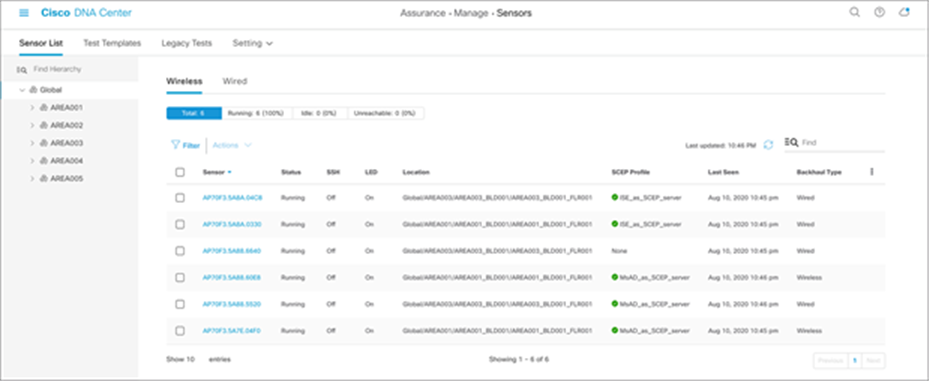Collapse the Global hierarchy node
The width and height of the screenshot is (929, 381).
point(22,90)
